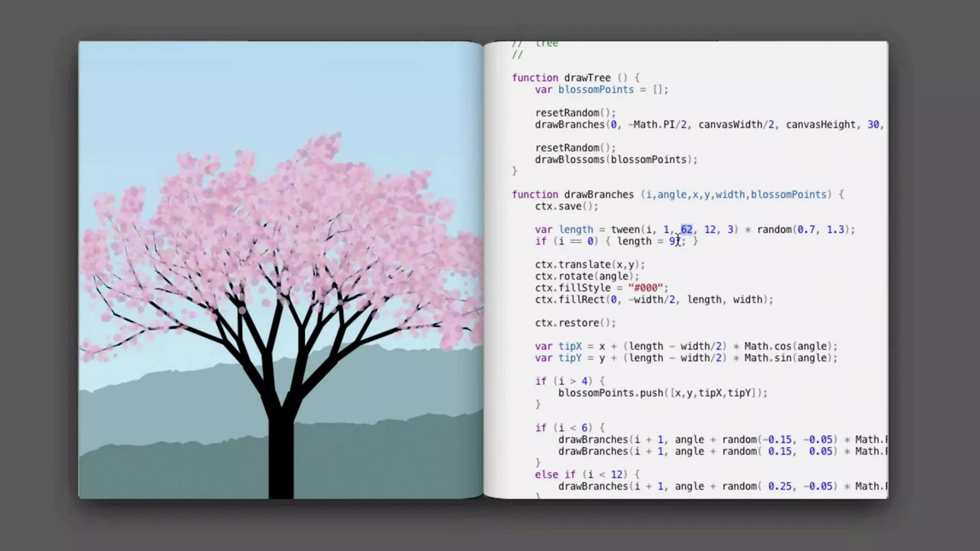Click the drawBlossoms function call

click(x=569, y=160)
